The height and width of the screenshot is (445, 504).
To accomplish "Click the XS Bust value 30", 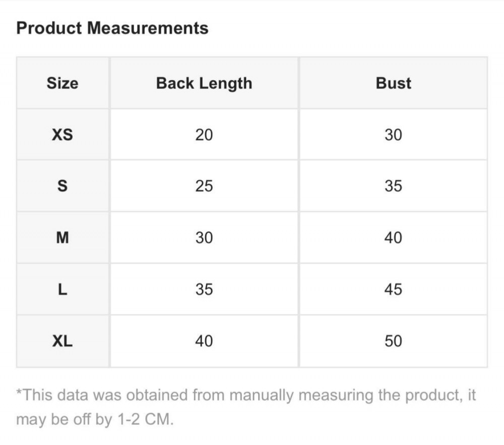I will tap(393, 135).
